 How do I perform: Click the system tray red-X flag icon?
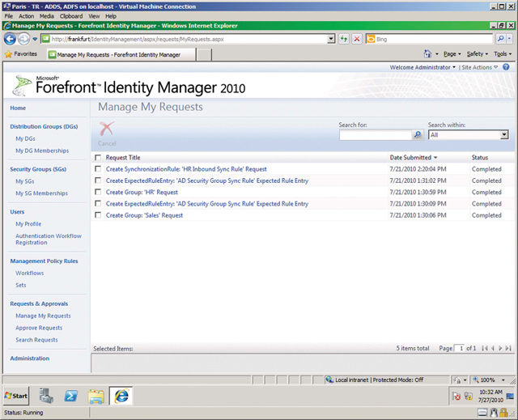click(456, 396)
